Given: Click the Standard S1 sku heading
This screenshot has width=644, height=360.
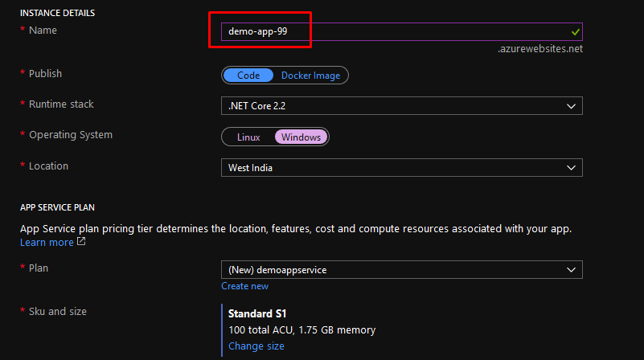Looking at the screenshot, I should (x=257, y=313).
